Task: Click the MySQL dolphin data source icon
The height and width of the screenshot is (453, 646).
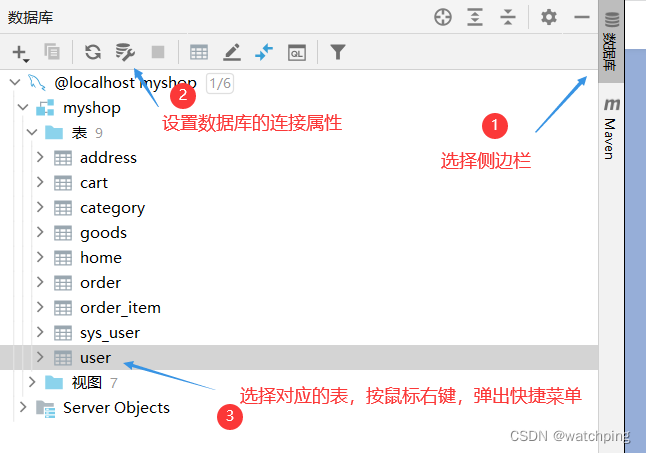Action: click(x=37, y=82)
